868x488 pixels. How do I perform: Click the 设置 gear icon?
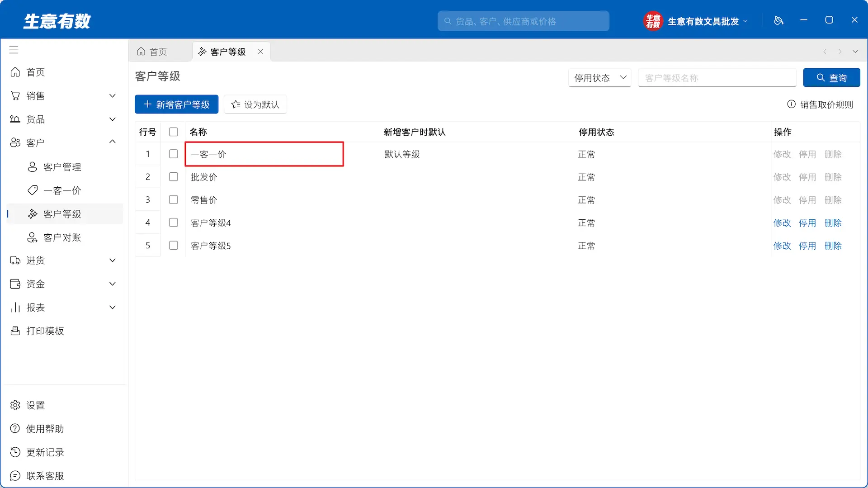coord(15,405)
